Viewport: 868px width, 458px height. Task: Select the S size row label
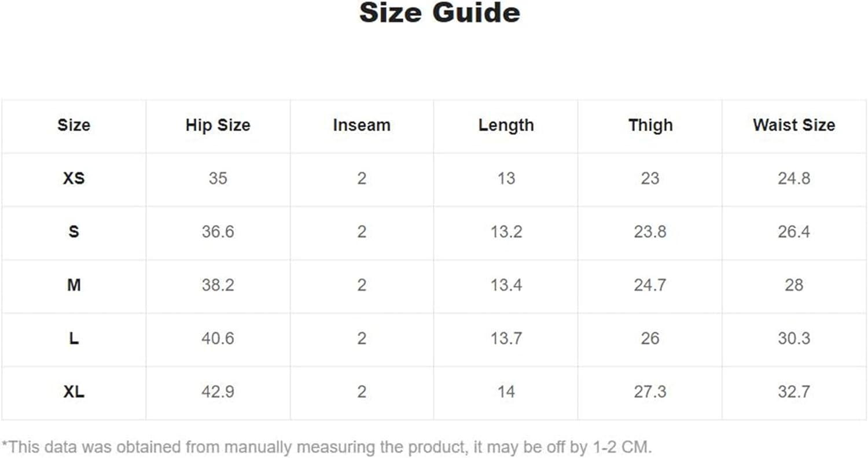pyautogui.click(x=73, y=232)
